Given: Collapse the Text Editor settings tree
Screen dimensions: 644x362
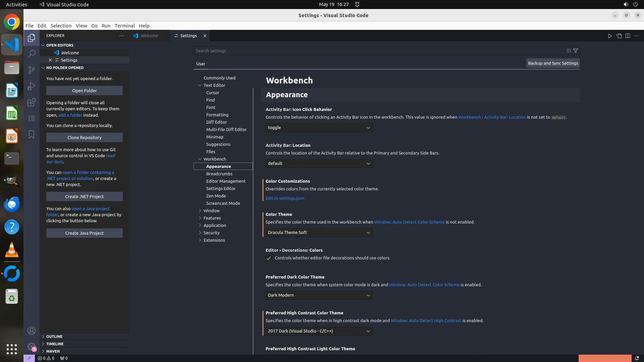Looking at the screenshot, I should [x=200, y=85].
